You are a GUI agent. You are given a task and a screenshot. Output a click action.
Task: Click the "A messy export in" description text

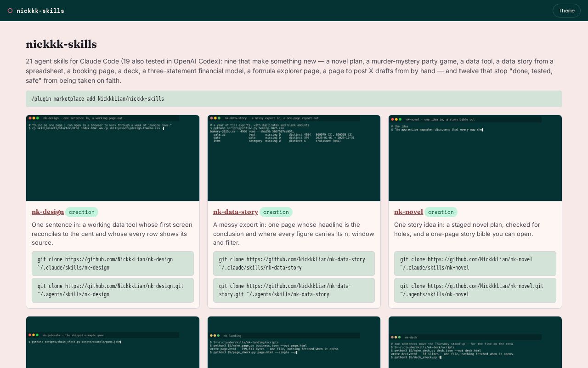(x=294, y=234)
